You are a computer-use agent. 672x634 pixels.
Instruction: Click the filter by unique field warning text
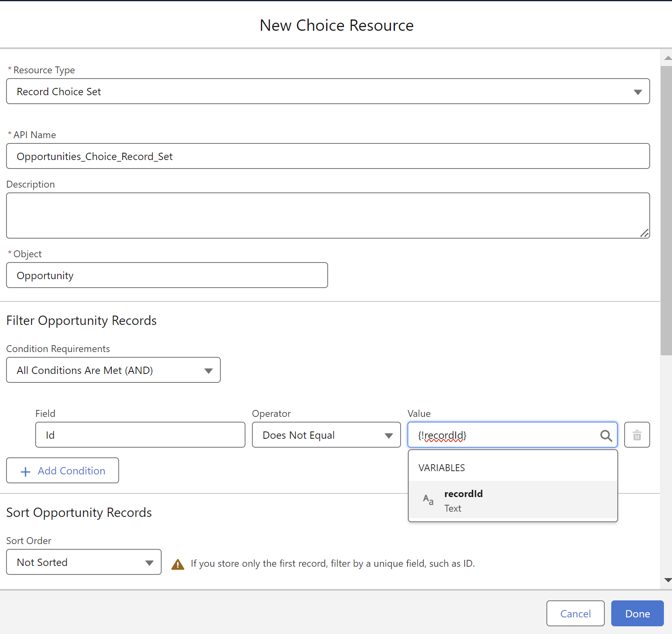click(333, 564)
